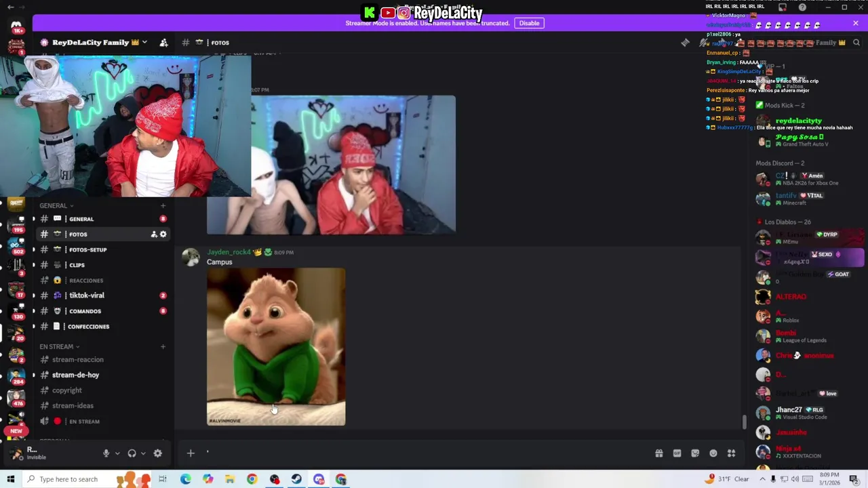Open the search icon in channel header
The width and height of the screenshot is (868, 488).
[x=856, y=43]
